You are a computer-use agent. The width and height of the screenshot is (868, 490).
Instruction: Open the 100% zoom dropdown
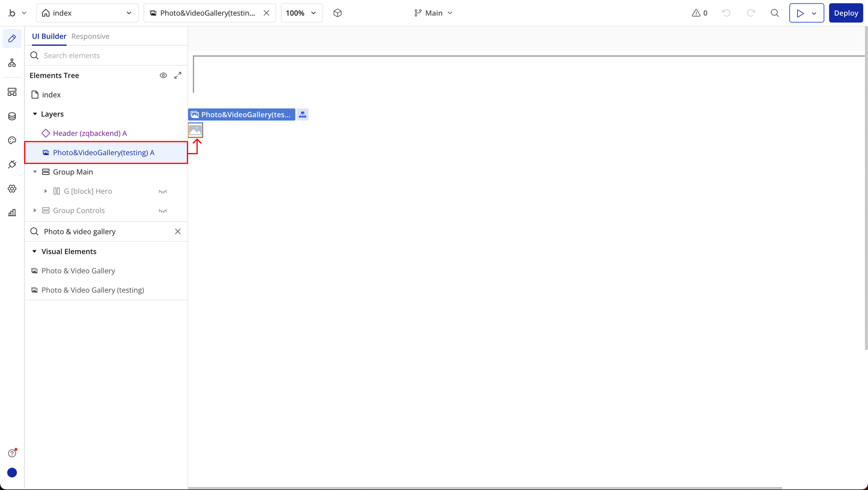pyautogui.click(x=301, y=13)
